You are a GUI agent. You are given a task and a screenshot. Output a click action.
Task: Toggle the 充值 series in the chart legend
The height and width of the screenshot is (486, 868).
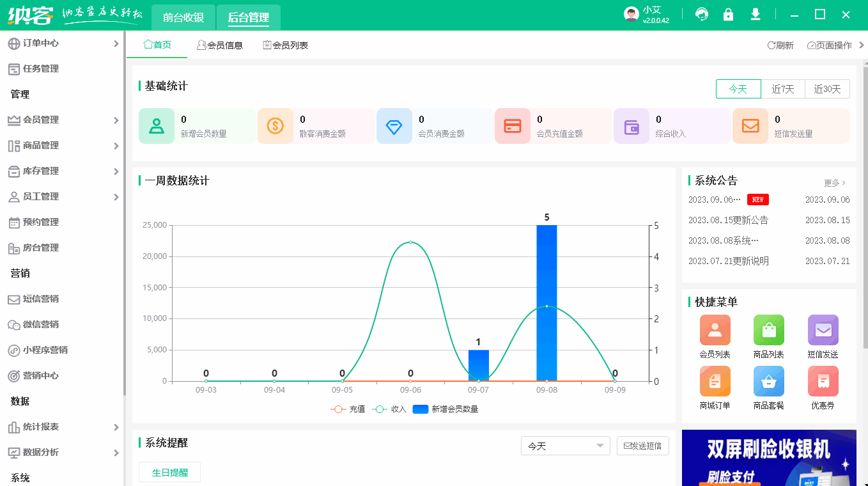(346, 409)
